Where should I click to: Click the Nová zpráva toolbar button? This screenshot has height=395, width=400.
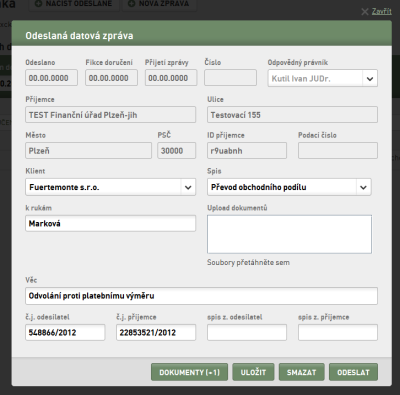(x=159, y=5)
